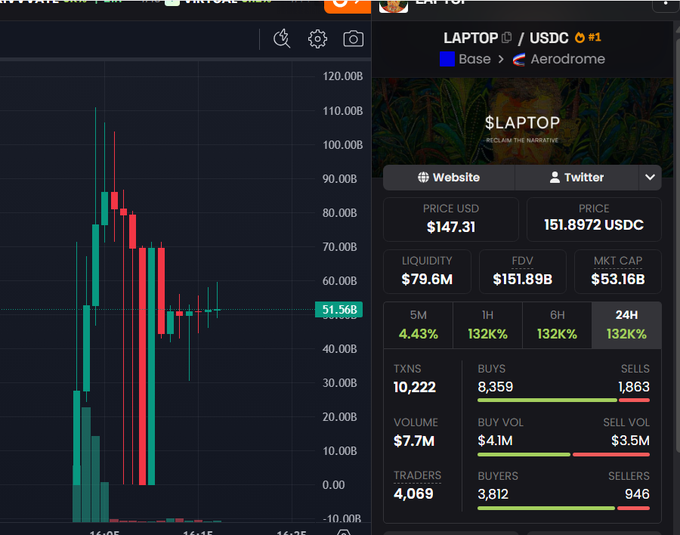This screenshot has width=680, height=535.
Task: Click the MKT CAP $53.16B value
Action: click(x=618, y=279)
